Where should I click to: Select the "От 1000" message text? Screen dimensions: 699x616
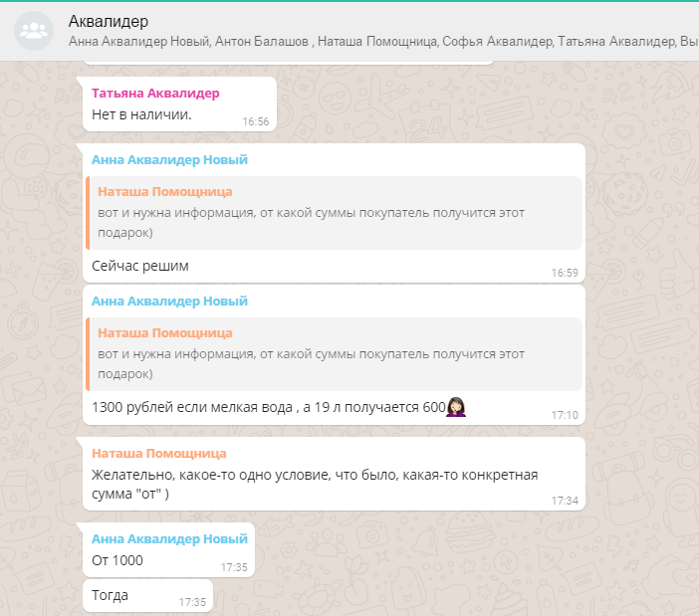[117, 560]
